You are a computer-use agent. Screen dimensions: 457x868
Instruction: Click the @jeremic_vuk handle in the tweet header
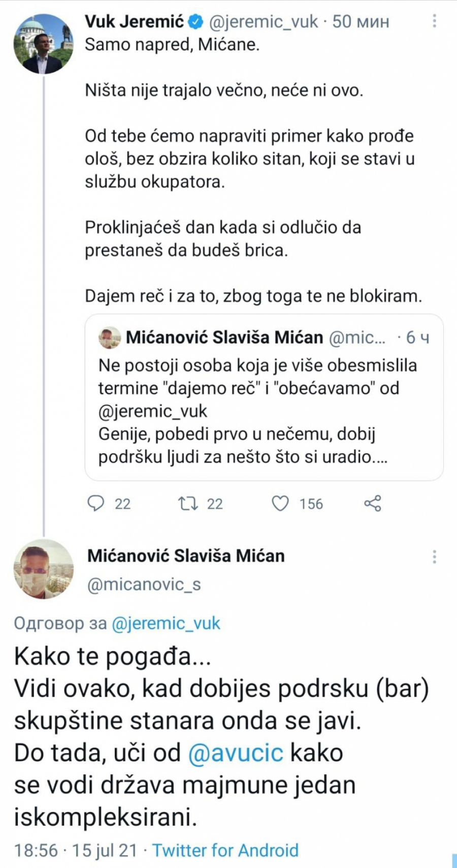264,21
